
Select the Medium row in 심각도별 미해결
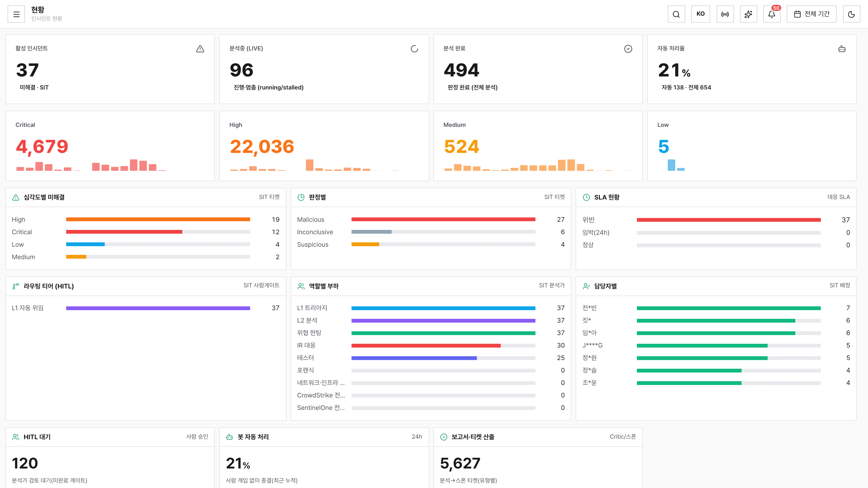pyautogui.click(x=146, y=257)
